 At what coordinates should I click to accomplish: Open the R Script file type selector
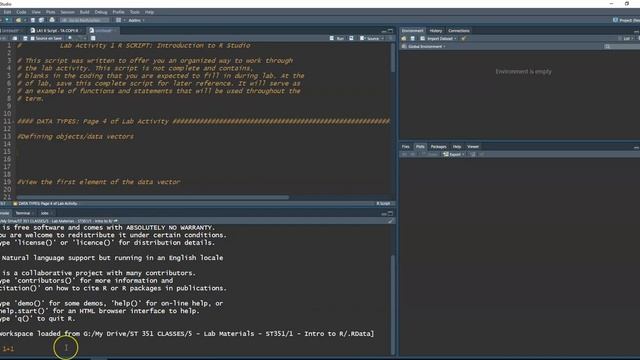384,203
